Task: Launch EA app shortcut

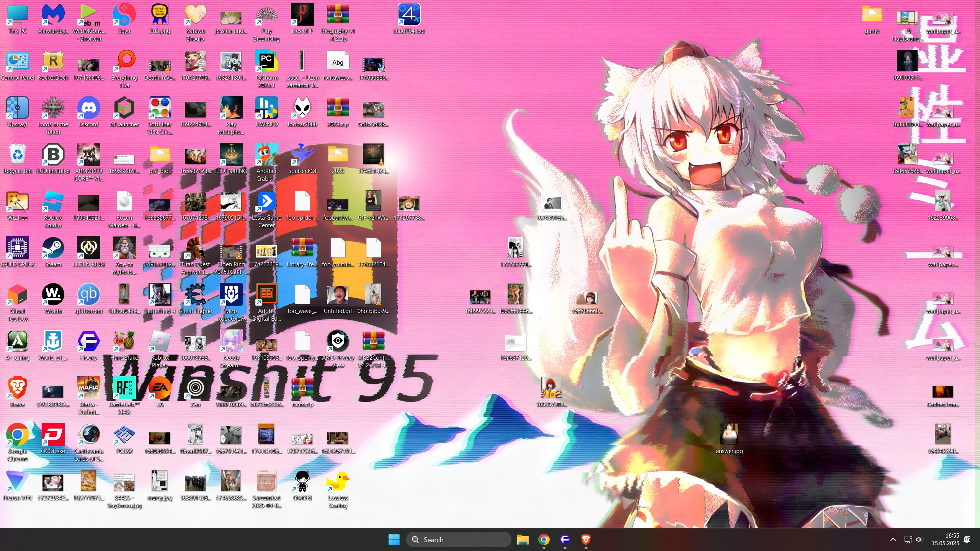Action: [160, 393]
